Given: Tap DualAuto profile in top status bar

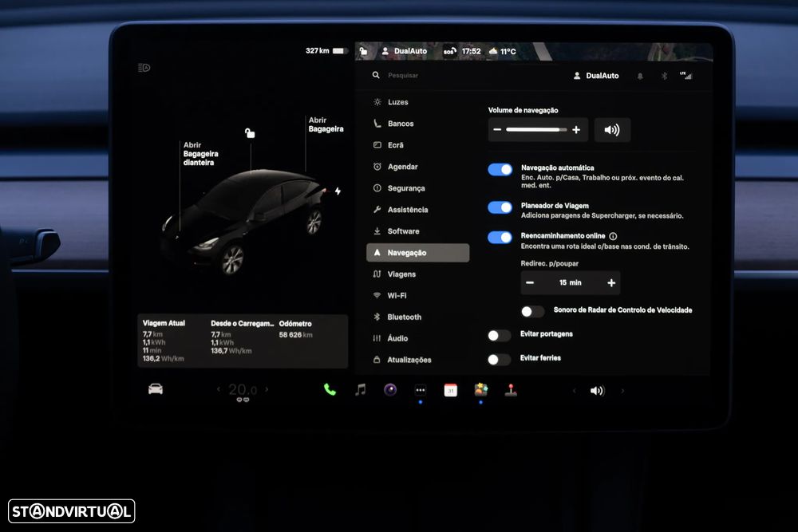Looking at the screenshot, I should (x=405, y=51).
